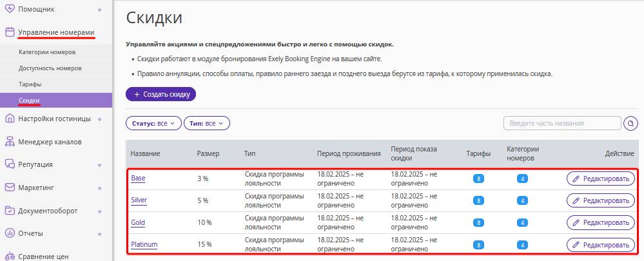Viewport: 644px width, 261px height.
Task: Click the 15 % value in Platinum row
Action: (x=204, y=245)
